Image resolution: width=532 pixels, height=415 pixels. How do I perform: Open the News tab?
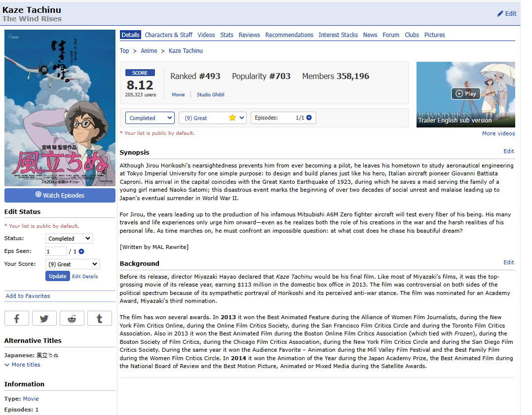click(370, 35)
